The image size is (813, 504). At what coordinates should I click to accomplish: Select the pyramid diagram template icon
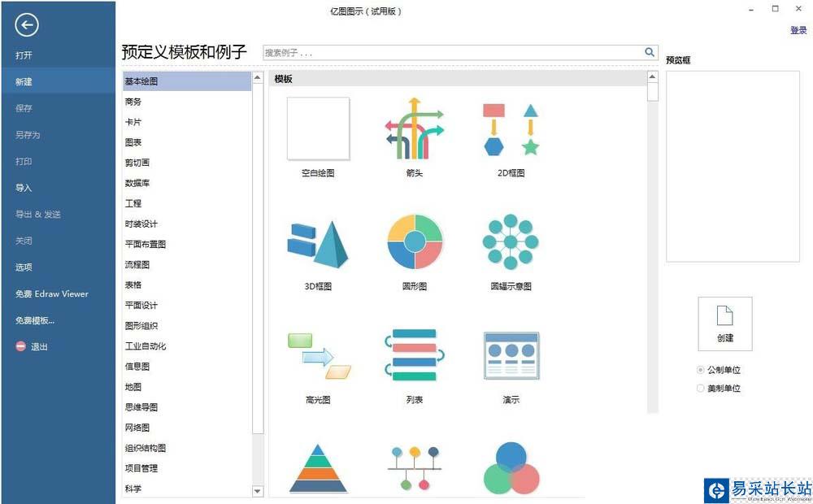point(319,467)
